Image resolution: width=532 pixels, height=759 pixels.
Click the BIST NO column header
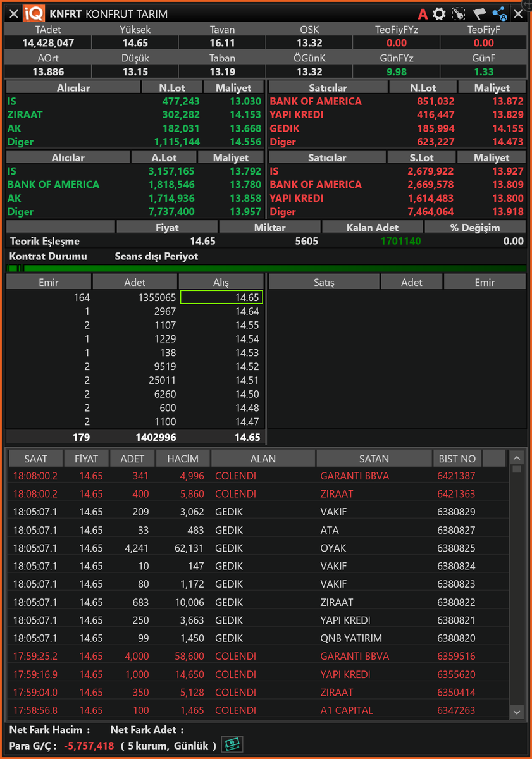pyautogui.click(x=457, y=459)
